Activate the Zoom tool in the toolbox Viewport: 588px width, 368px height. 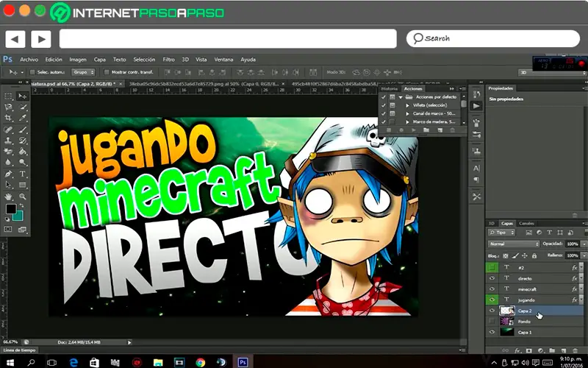pos(22,197)
